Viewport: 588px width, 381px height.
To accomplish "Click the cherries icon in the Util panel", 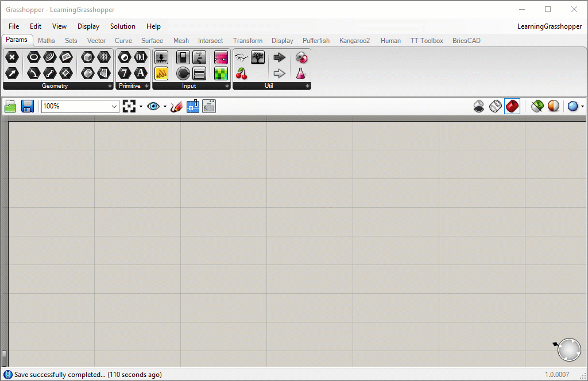I will 241,73.
